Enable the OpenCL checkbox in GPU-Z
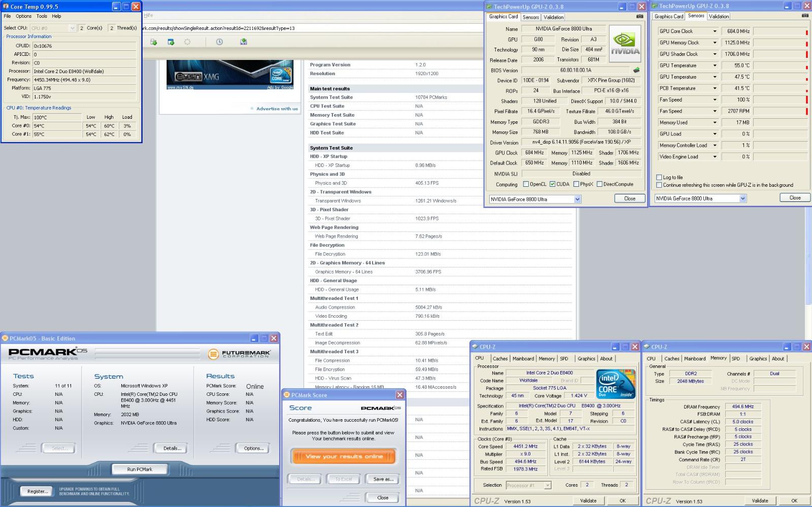The width and height of the screenshot is (812, 507). [526, 184]
